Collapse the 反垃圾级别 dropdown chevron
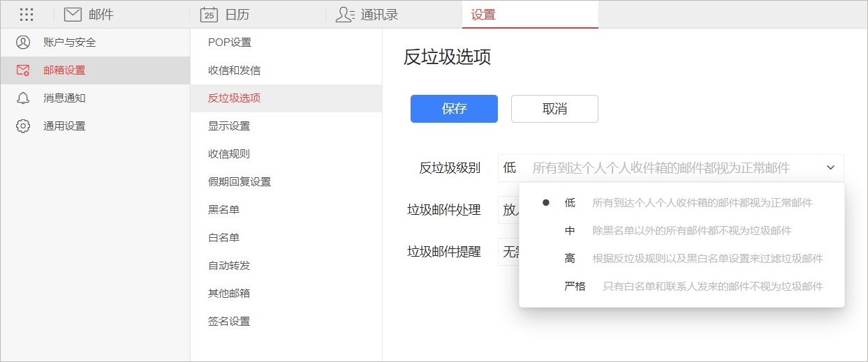This screenshot has height=362, width=868. 830,168
